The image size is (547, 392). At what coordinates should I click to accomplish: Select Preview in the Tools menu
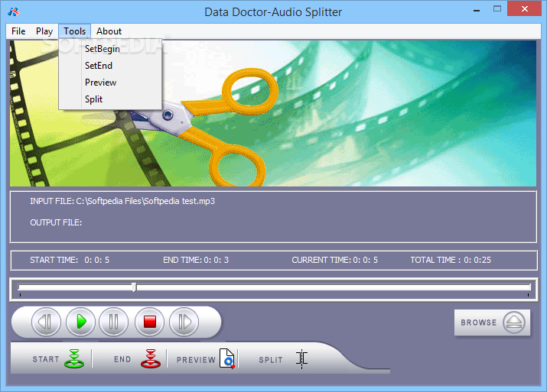(x=110, y=83)
